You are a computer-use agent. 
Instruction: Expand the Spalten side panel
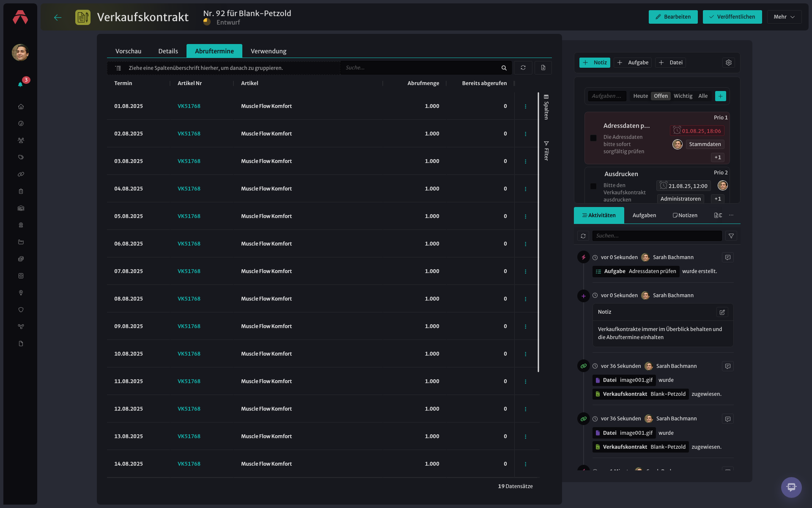tap(546, 107)
